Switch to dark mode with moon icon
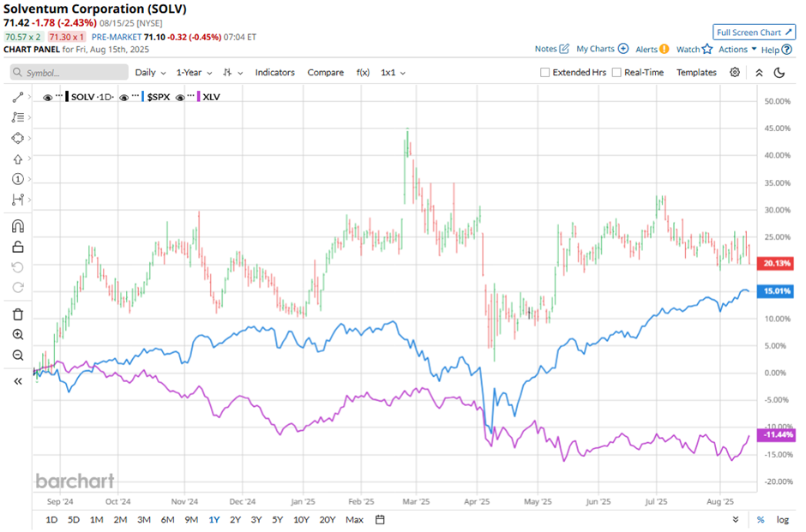Screen dimensions: 806x532 pos(779,73)
